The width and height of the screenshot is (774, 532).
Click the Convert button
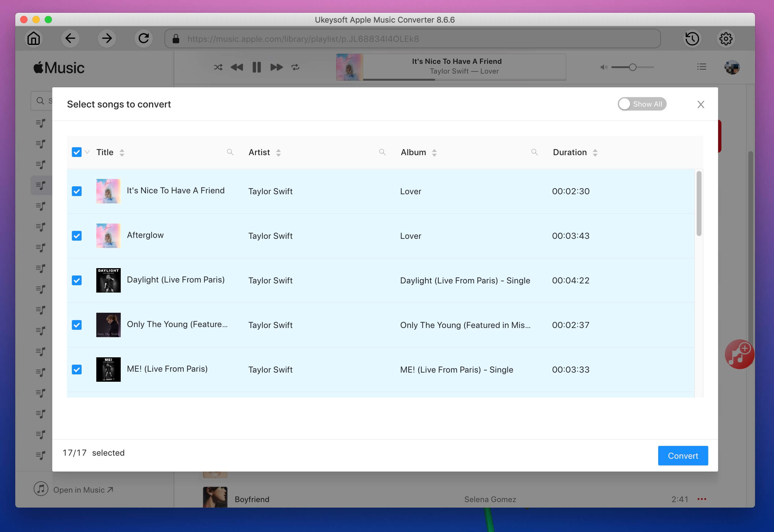pos(683,456)
